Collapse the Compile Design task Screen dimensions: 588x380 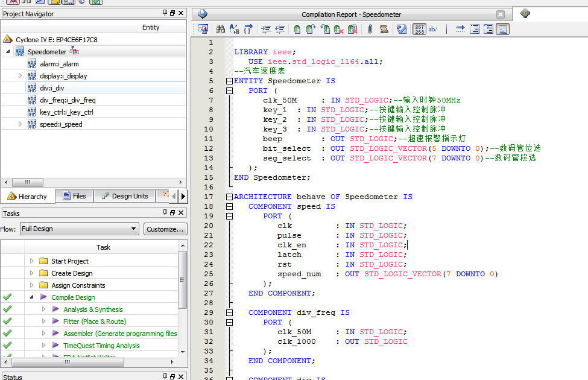[31, 297]
